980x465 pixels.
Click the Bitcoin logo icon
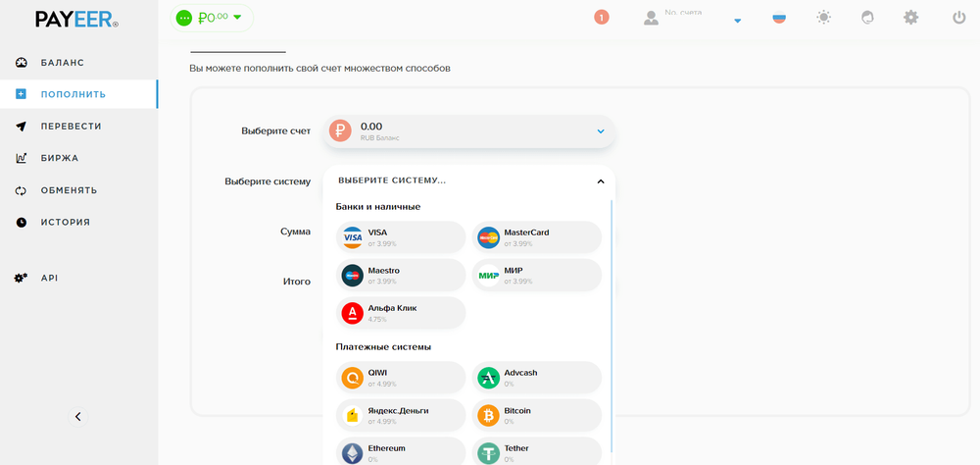(488, 416)
